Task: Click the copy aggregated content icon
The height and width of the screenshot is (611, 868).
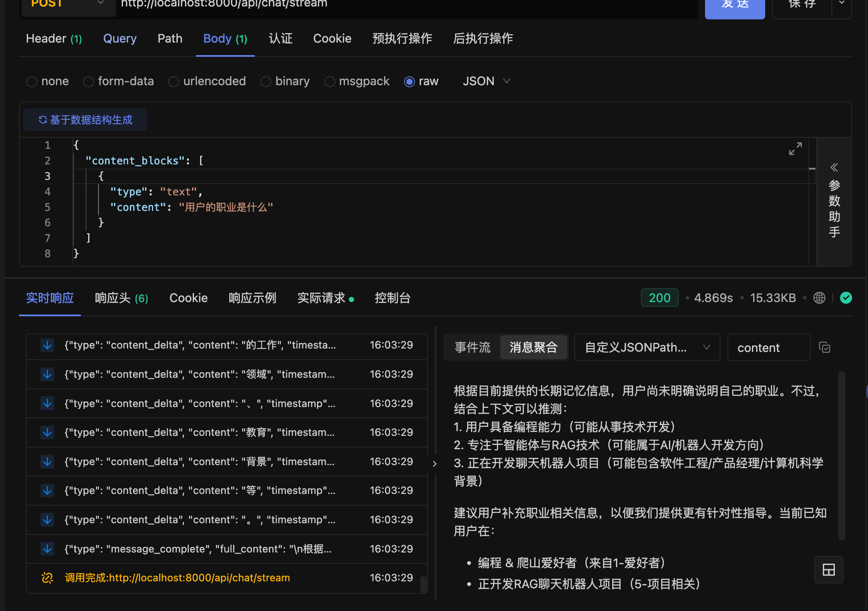Action: [x=825, y=347]
